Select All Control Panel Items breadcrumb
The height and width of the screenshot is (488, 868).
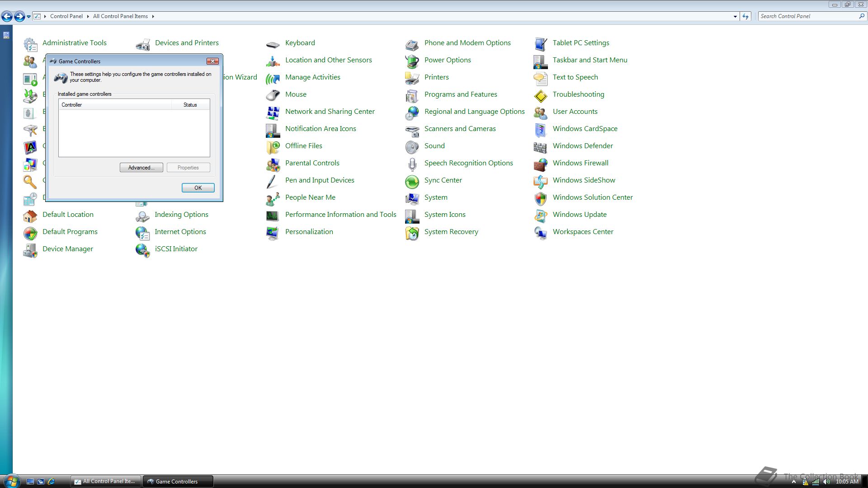pyautogui.click(x=120, y=16)
